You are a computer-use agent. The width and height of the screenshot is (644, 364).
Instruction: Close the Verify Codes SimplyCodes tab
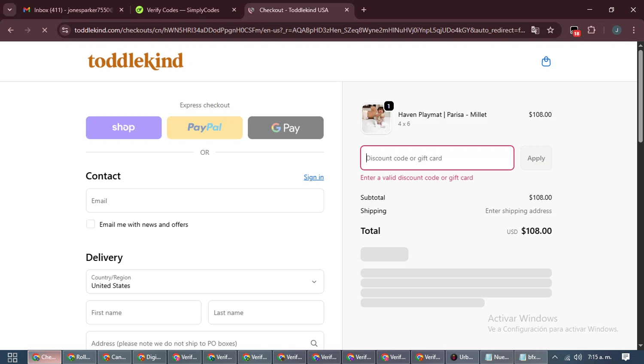[234, 10]
